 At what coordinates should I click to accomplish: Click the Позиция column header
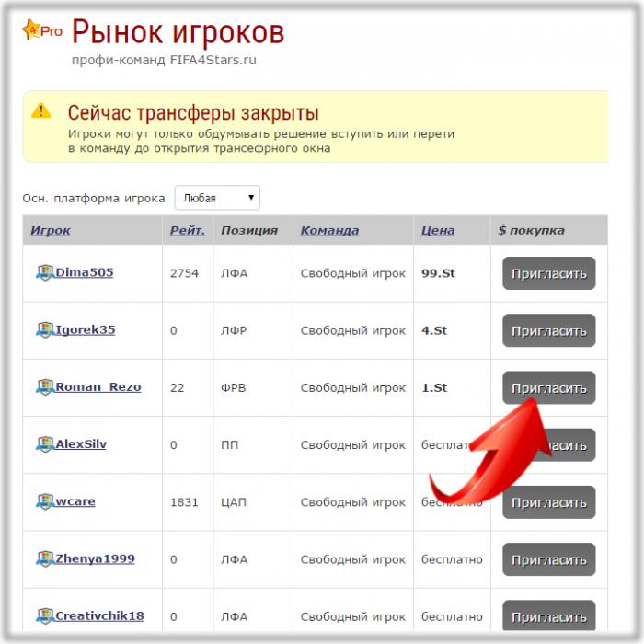pyautogui.click(x=249, y=230)
